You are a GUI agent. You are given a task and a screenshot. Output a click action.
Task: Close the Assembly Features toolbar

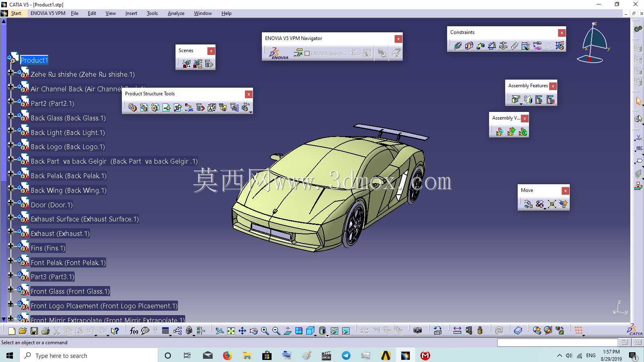pyautogui.click(x=553, y=86)
